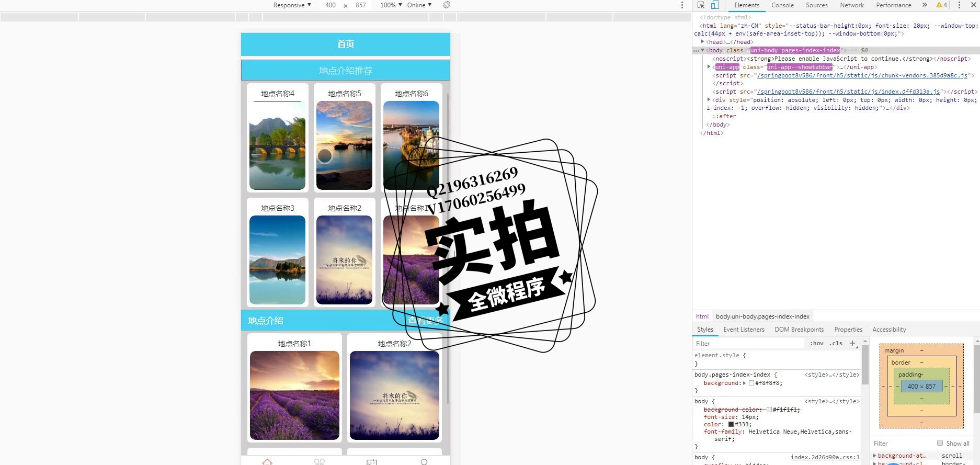This screenshot has height=465, width=980.
Task: Open DevTools customize menu (three dots)
Action: coord(959,5)
